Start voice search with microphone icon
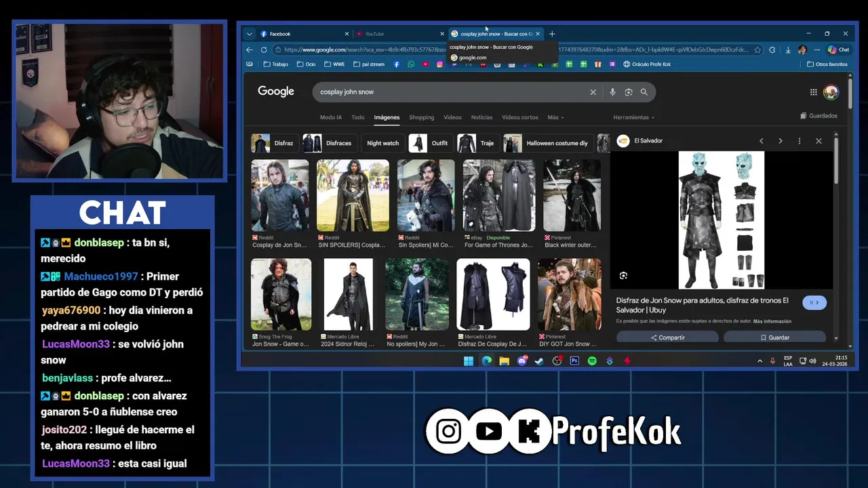The height and width of the screenshot is (488, 868). [612, 92]
